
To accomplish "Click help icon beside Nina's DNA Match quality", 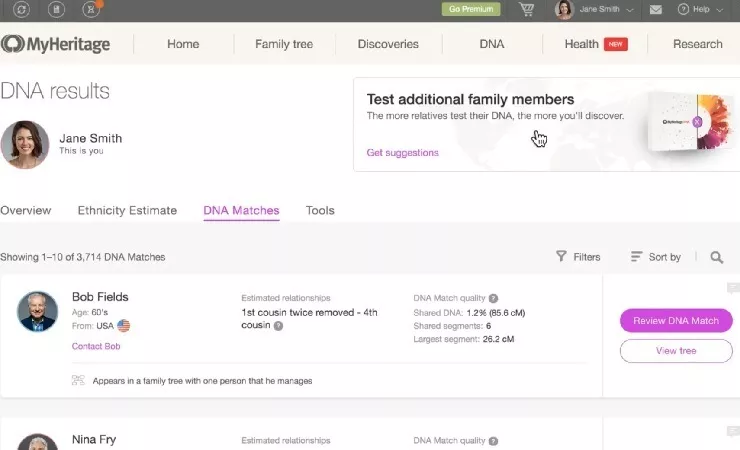I will (493, 441).
